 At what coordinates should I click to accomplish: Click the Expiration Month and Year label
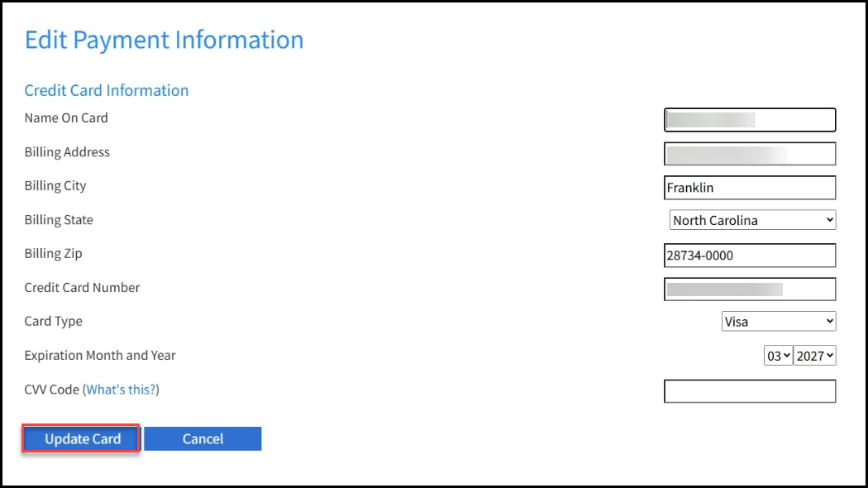pos(99,355)
